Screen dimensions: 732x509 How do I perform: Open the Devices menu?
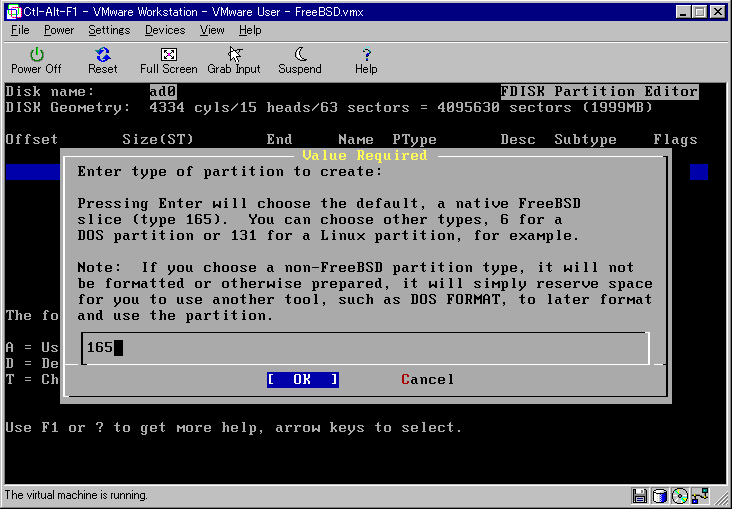point(165,30)
